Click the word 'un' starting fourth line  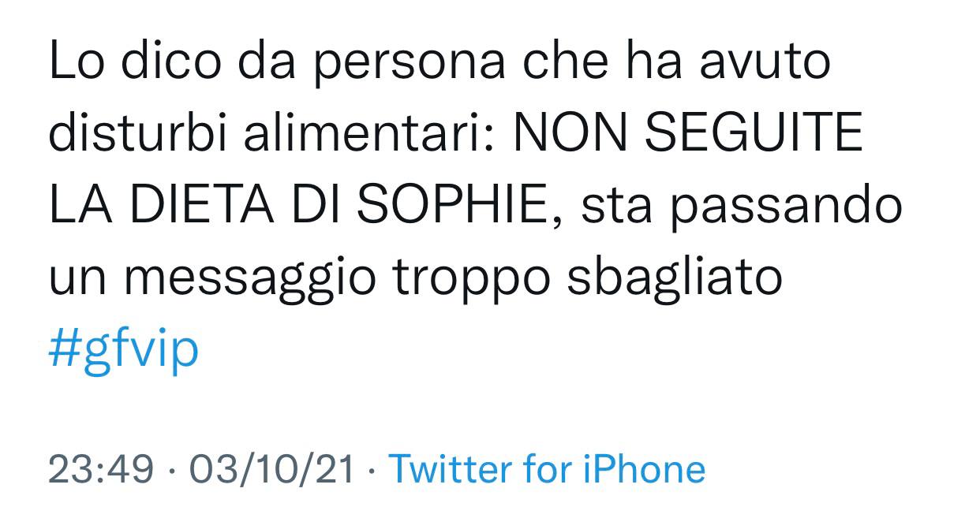tap(75, 278)
